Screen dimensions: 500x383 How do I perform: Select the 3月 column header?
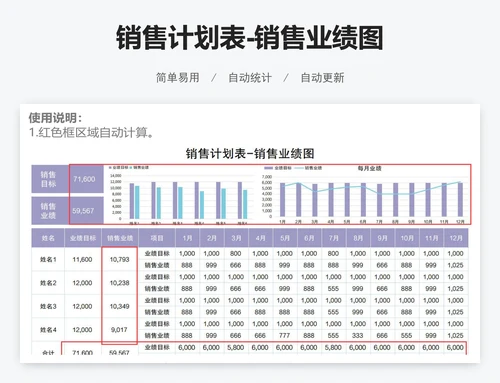point(236,238)
